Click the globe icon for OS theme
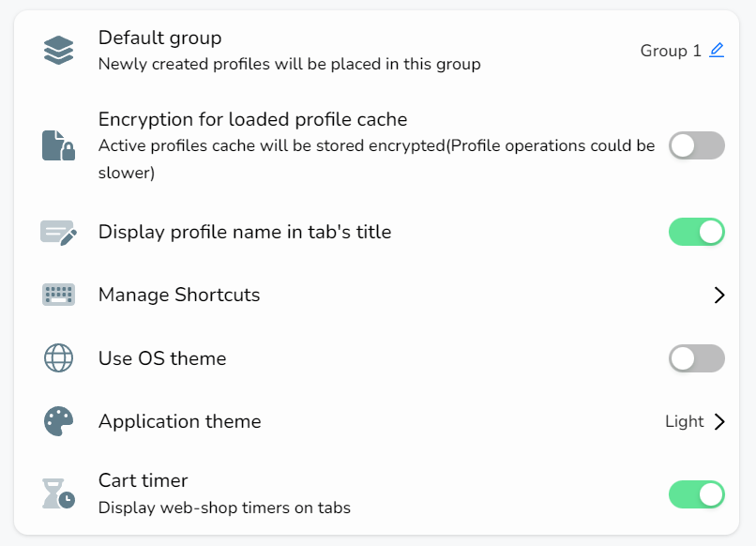Viewport: 756px width, 546px height. coord(58,357)
